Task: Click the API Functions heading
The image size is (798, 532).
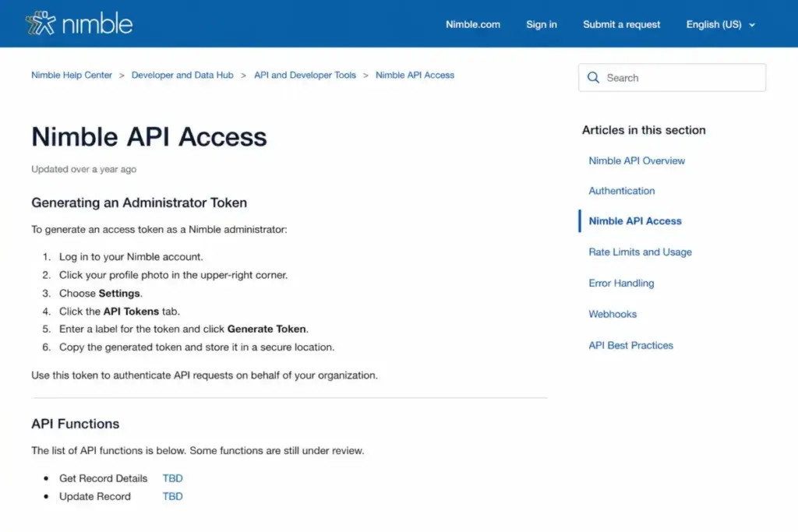Action: click(76, 425)
